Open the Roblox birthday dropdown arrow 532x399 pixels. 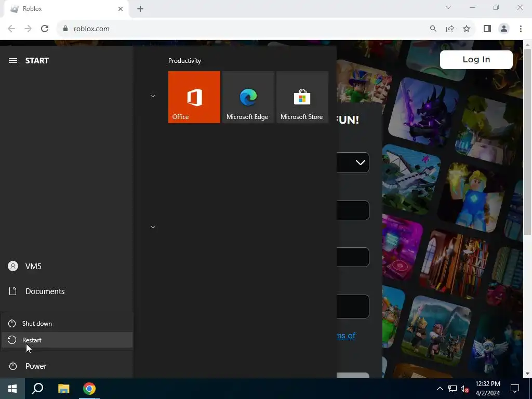361,163
